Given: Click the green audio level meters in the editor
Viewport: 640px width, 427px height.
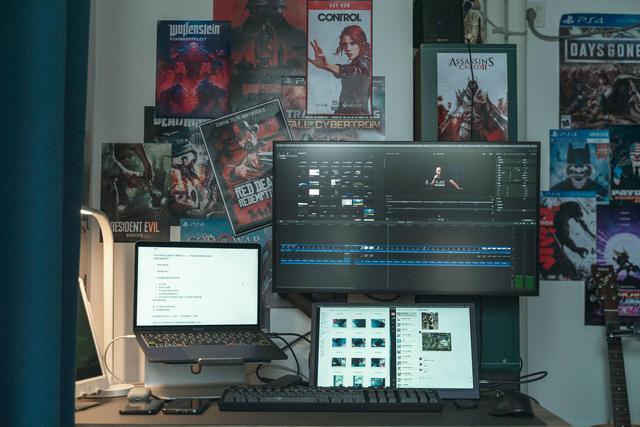Looking at the screenshot, I should point(524,282).
